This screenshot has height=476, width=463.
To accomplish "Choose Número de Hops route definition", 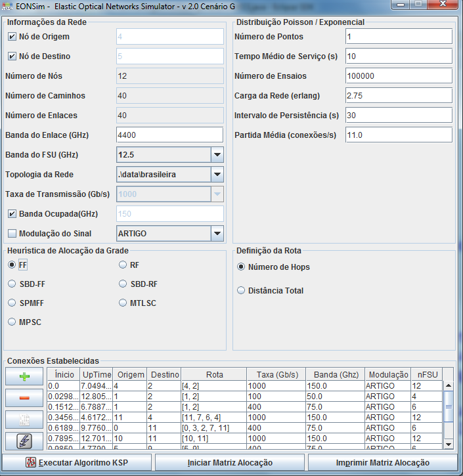I will 241,267.
